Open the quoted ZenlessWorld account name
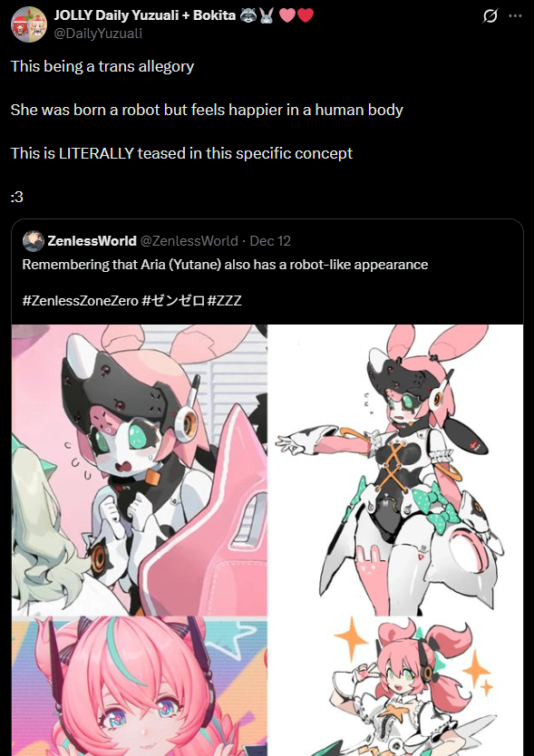 coord(92,240)
